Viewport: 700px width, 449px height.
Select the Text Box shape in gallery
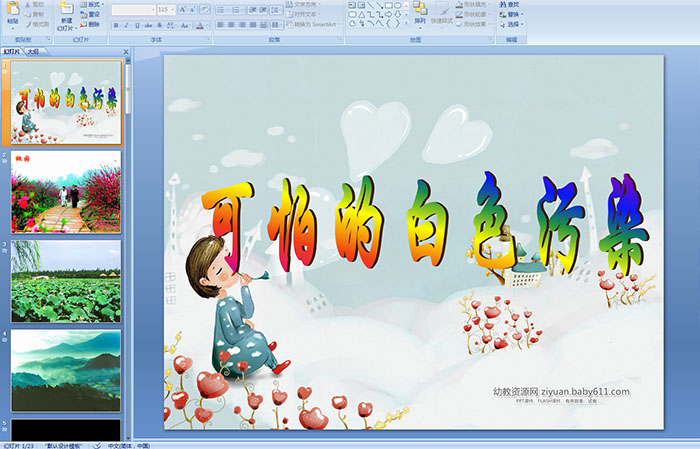coord(352,5)
